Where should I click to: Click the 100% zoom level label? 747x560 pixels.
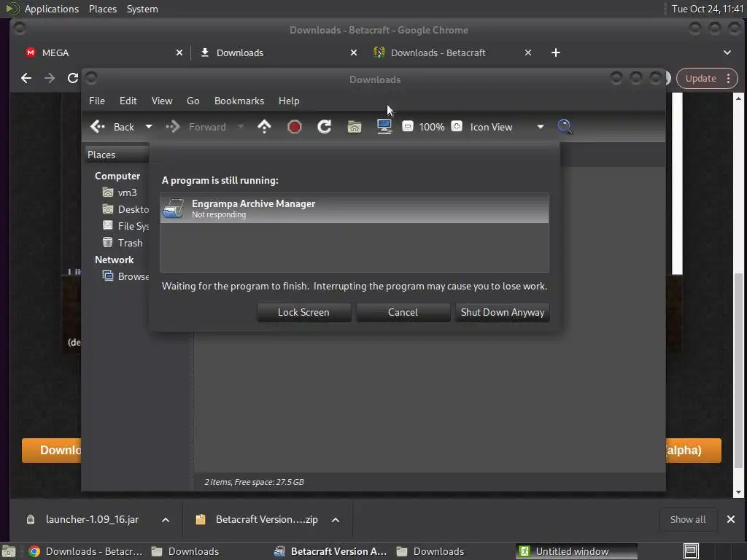pyautogui.click(x=432, y=127)
